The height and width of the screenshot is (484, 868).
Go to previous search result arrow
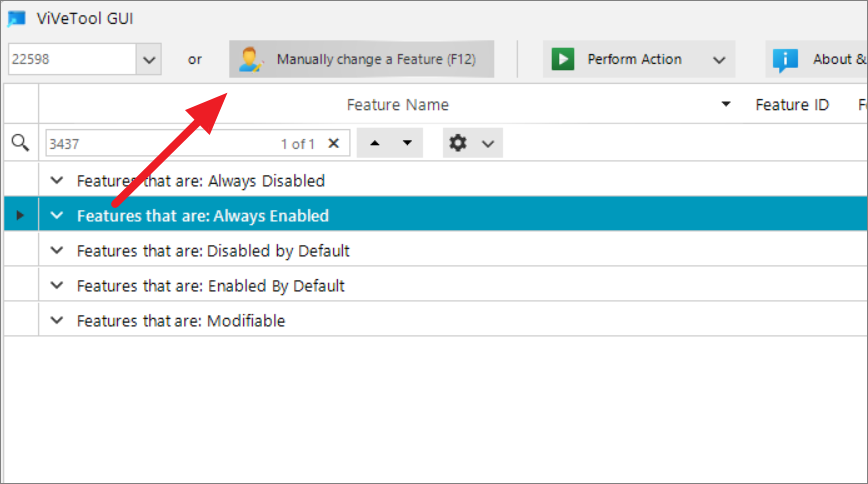[375, 143]
